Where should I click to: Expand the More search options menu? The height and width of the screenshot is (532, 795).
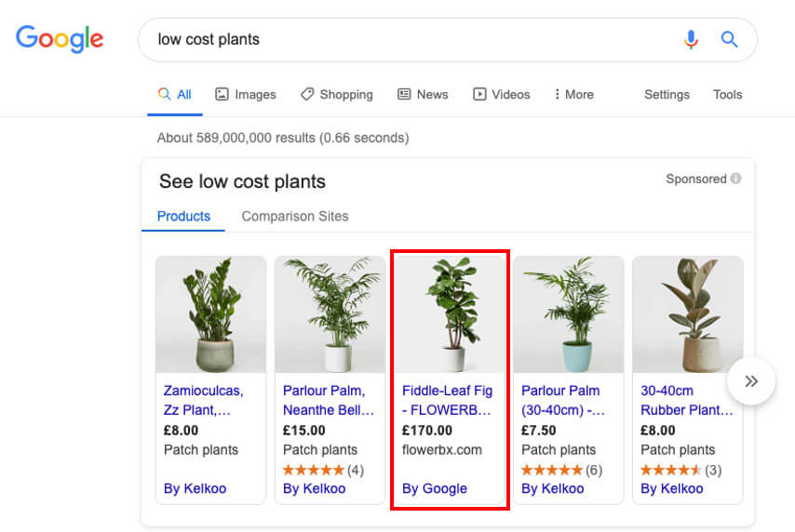[574, 95]
